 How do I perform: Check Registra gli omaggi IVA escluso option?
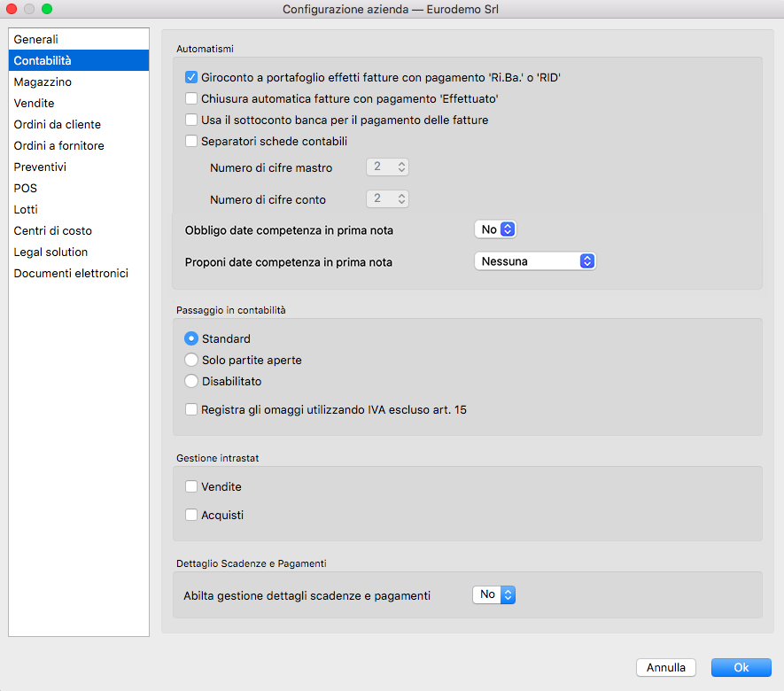(191, 410)
